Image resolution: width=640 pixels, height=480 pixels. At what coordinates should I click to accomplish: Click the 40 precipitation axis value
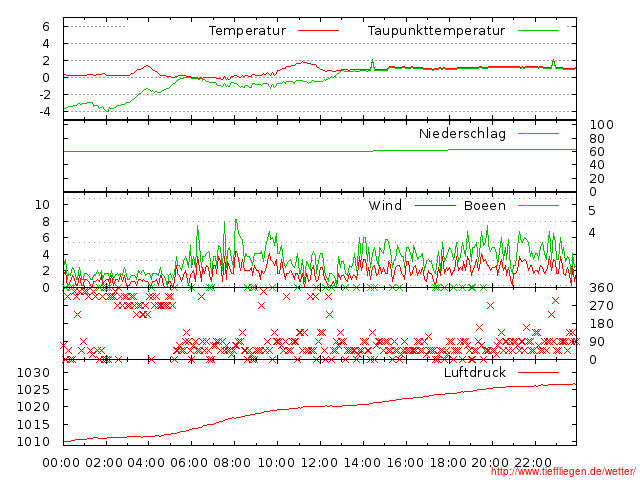click(597, 165)
